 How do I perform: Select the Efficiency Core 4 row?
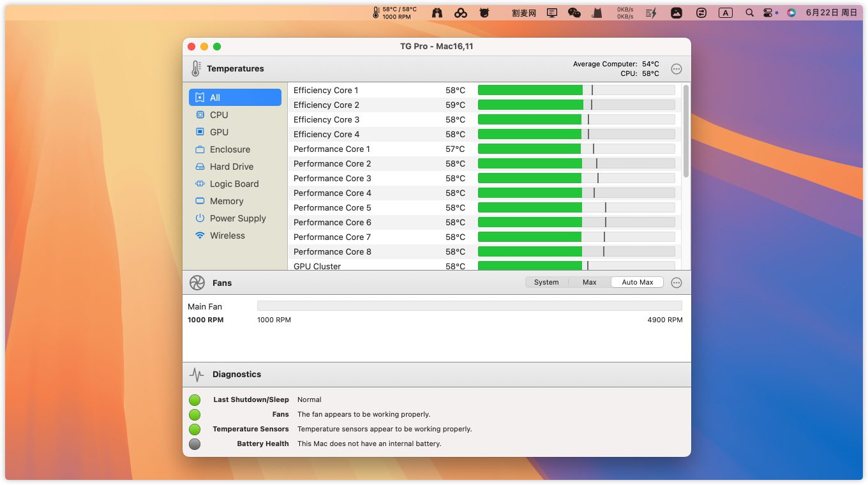pos(484,134)
